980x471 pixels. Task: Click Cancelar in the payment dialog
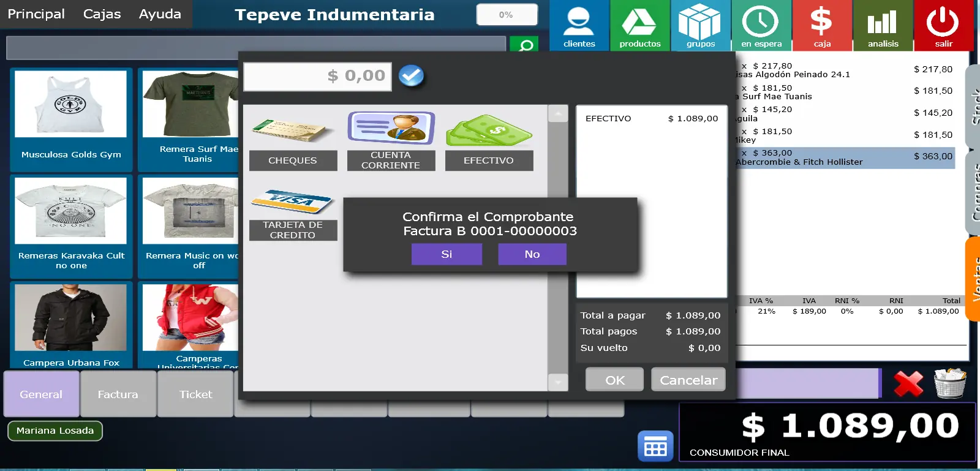[x=688, y=380]
